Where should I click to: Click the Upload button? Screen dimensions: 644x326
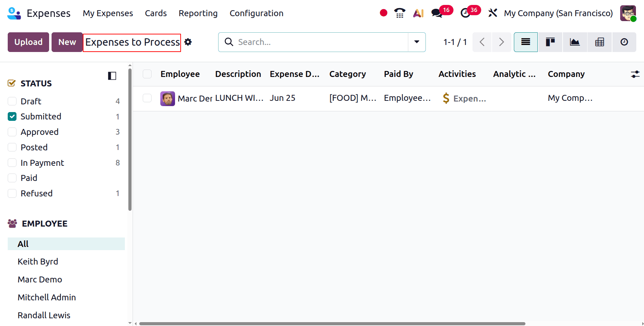[28, 42]
